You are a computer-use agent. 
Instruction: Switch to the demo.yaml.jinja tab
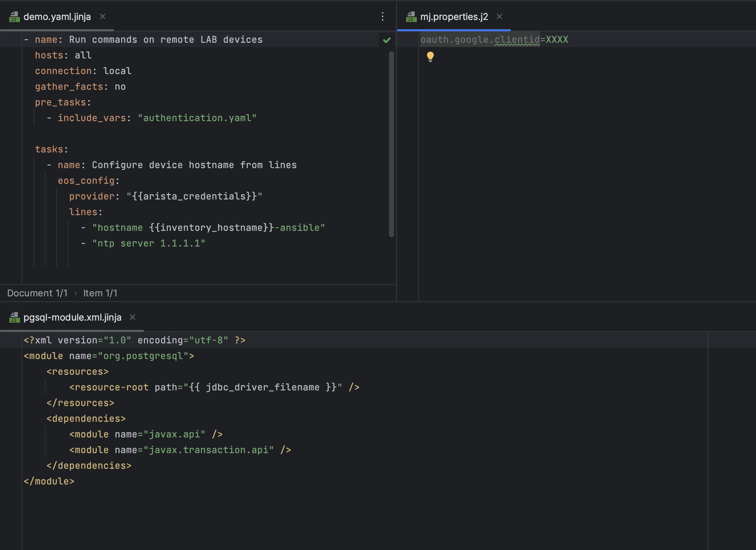coord(57,17)
